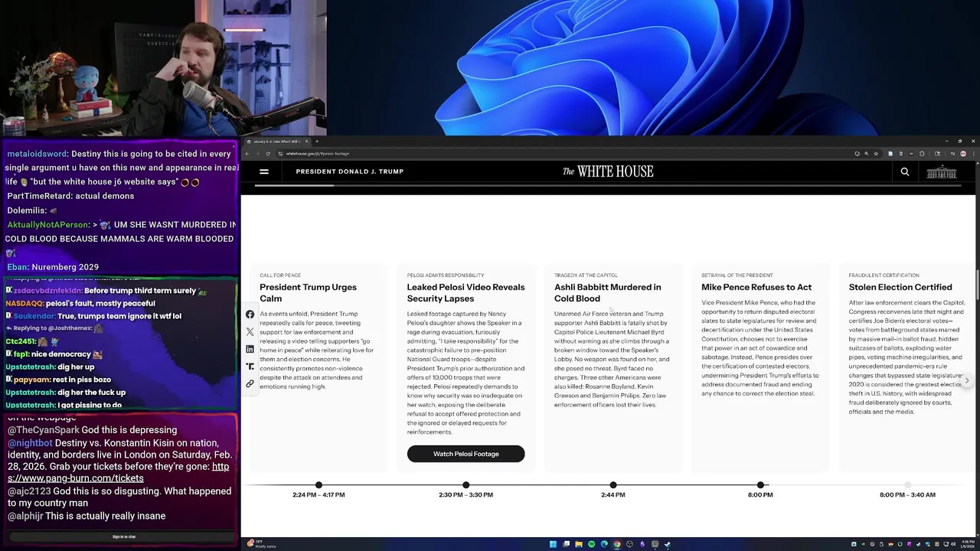
Task: Click the browser back arrow
Action: tap(247, 153)
